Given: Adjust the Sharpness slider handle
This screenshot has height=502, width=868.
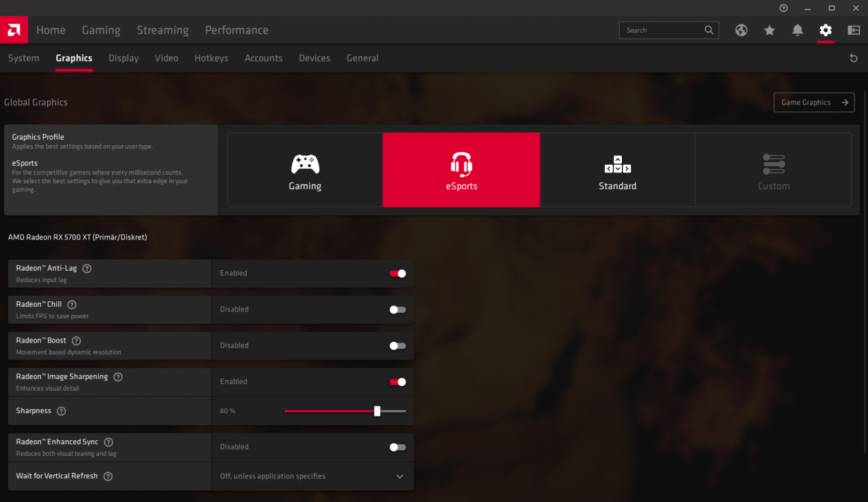Looking at the screenshot, I should click(377, 411).
